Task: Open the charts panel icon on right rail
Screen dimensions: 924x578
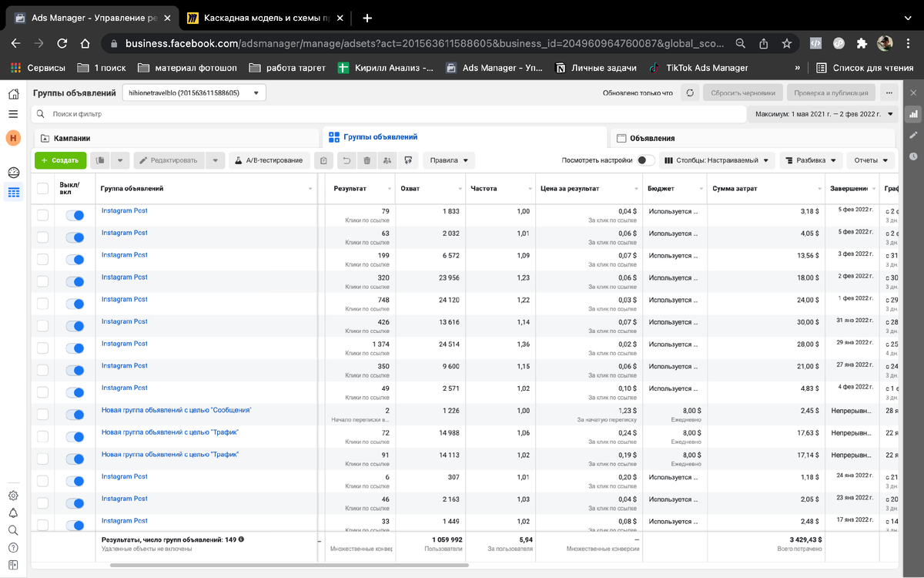Action: [x=914, y=113]
